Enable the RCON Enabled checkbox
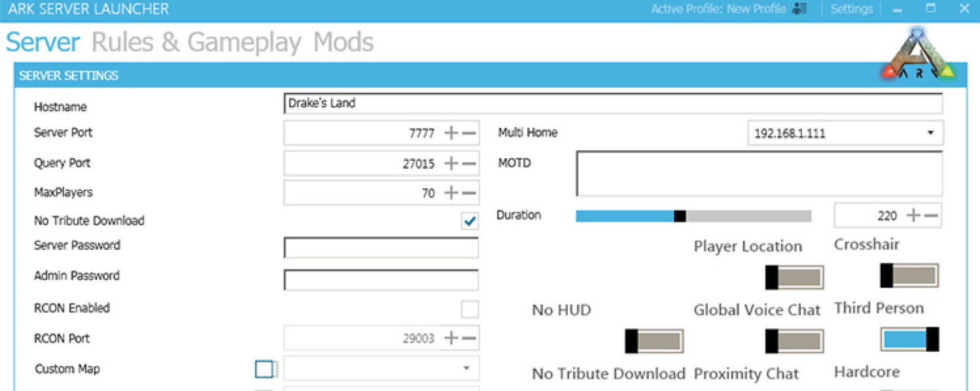The height and width of the screenshot is (391, 980). click(x=470, y=309)
